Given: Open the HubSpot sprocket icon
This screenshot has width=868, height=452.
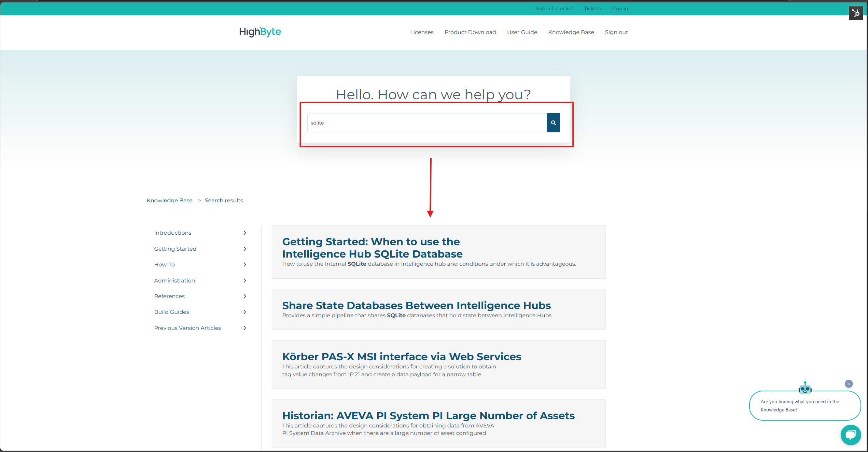Looking at the screenshot, I should 856,13.
